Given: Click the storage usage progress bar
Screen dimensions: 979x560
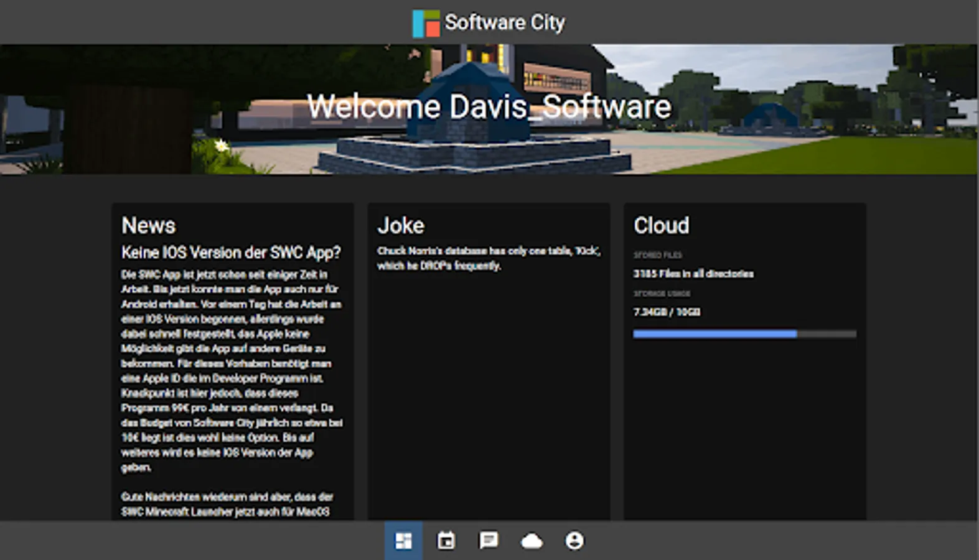Looking at the screenshot, I should (744, 334).
